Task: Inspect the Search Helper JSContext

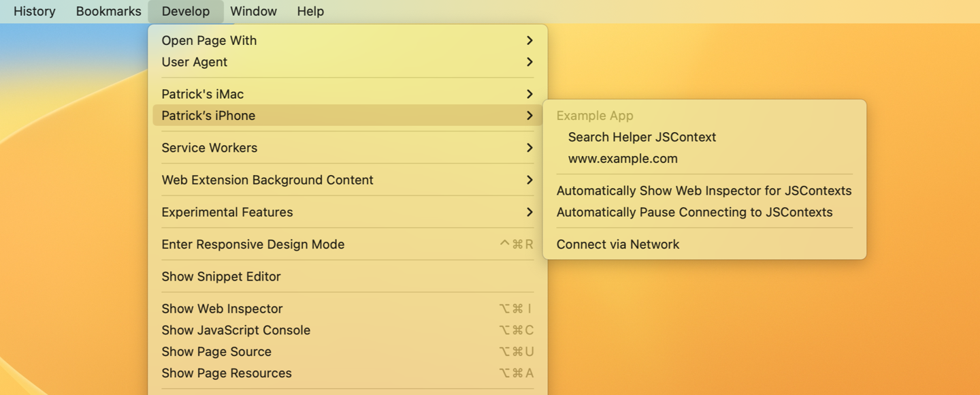Action: pyautogui.click(x=642, y=137)
